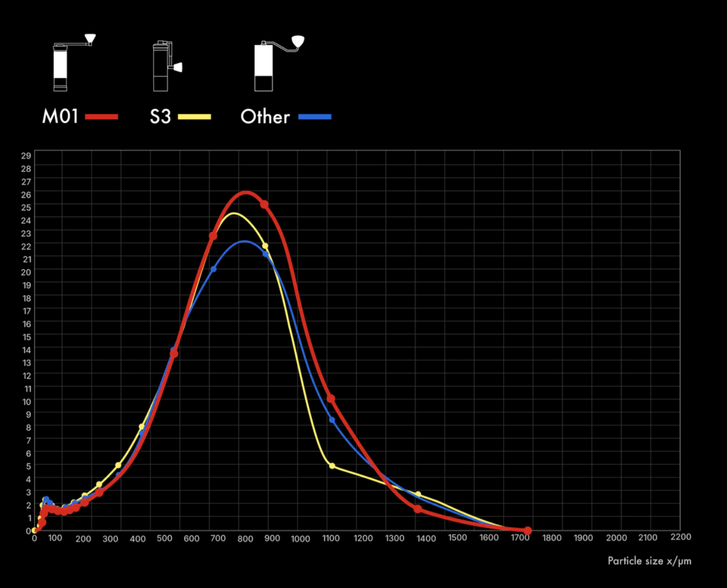Click the red M01 data point near 1400 µm
This screenshot has width=727, height=588.
point(418,509)
